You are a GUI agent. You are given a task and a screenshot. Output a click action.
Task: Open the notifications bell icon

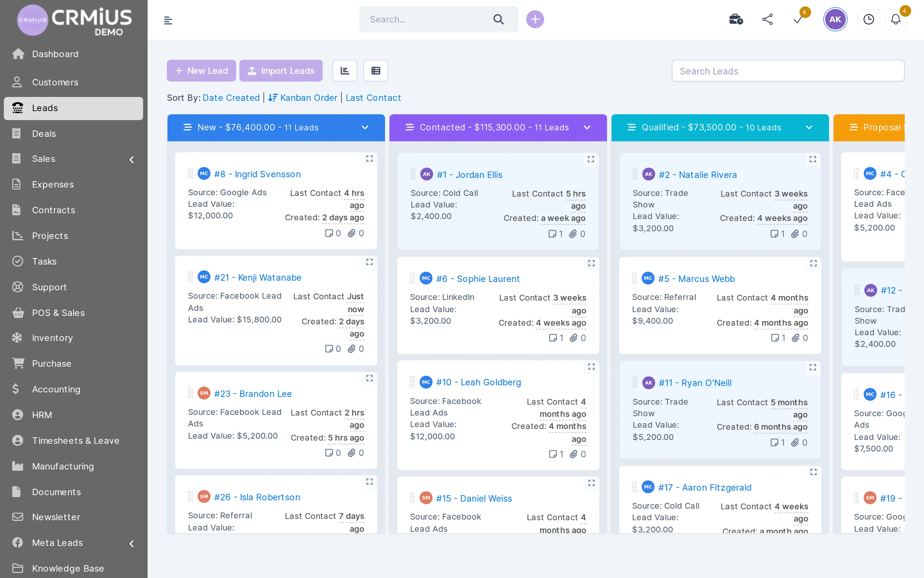click(x=896, y=19)
